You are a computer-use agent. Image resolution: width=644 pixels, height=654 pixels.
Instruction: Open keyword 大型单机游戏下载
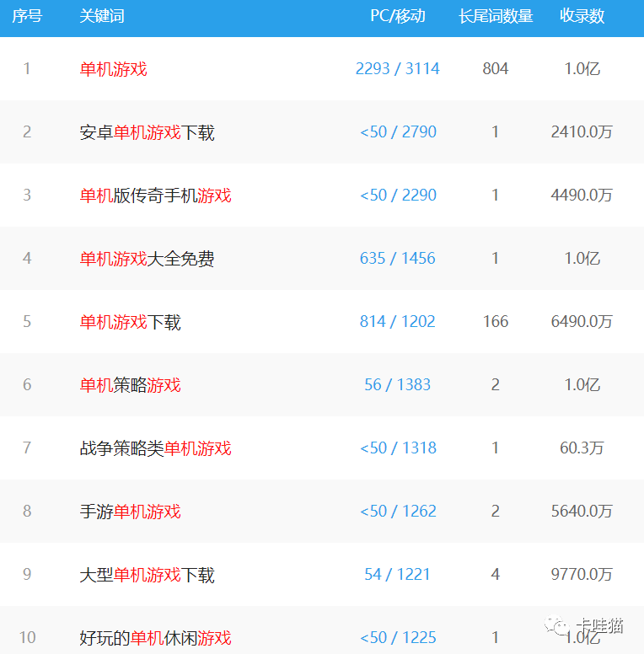click(x=147, y=575)
